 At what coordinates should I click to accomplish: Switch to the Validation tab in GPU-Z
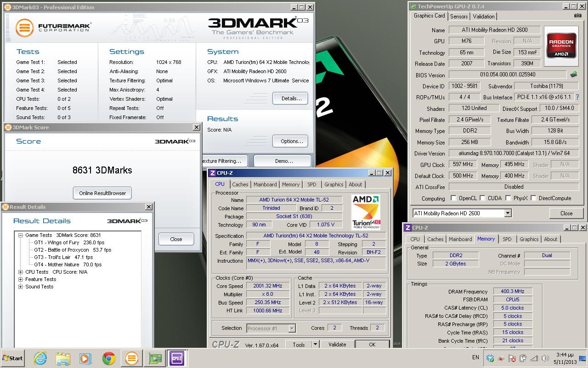[x=483, y=17]
